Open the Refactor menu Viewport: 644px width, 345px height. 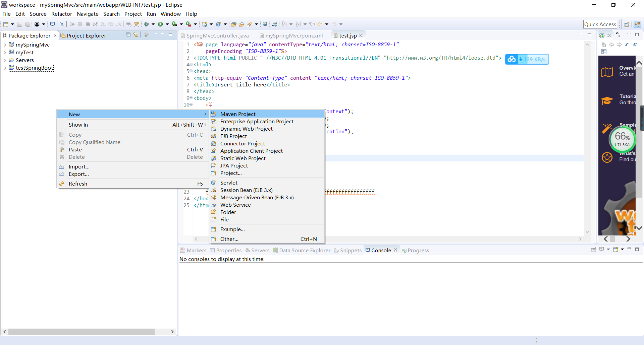(x=62, y=14)
